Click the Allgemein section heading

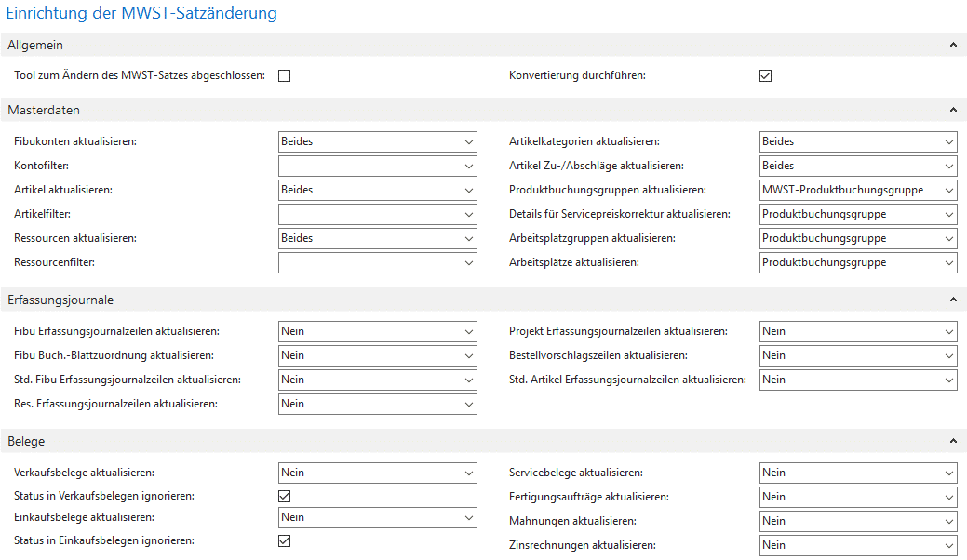[35, 45]
